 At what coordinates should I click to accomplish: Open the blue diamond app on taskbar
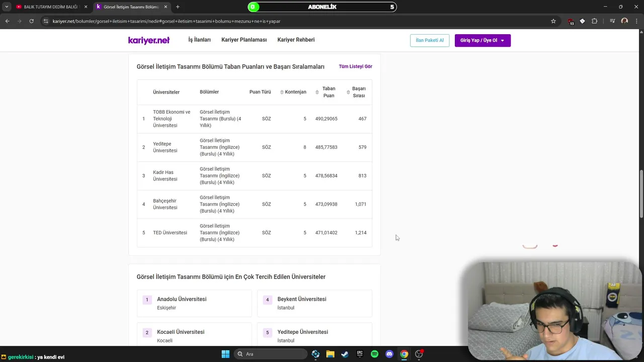point(315,354)
